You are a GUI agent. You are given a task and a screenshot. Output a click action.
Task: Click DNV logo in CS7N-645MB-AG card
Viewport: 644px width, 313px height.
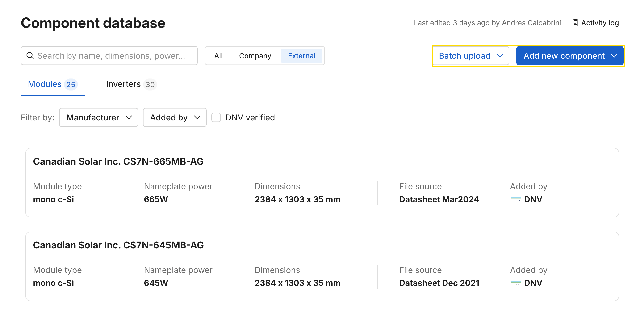click(516, 283)
